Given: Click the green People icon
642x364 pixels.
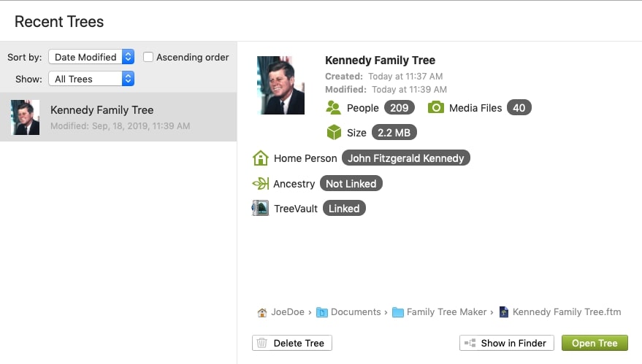Looking at the screenshot, I should point(333,108).
